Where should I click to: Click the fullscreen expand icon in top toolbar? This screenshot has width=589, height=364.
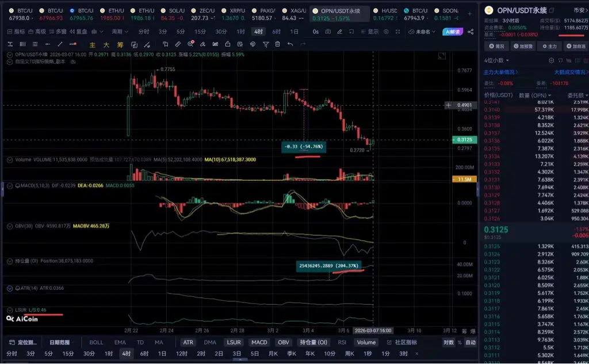(x=398, y=32)
